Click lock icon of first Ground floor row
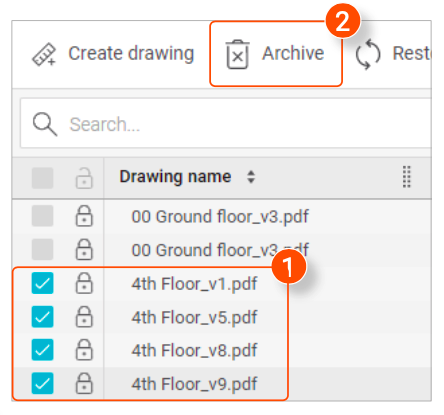The height and width of the screenshot is (415, 444). [x=84, y=216]
